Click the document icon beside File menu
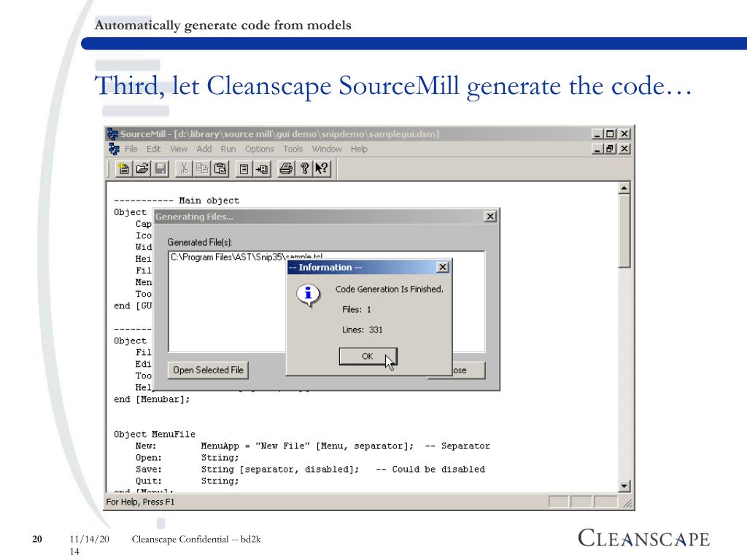The image size is (747, 560). (x=114, y=149)
